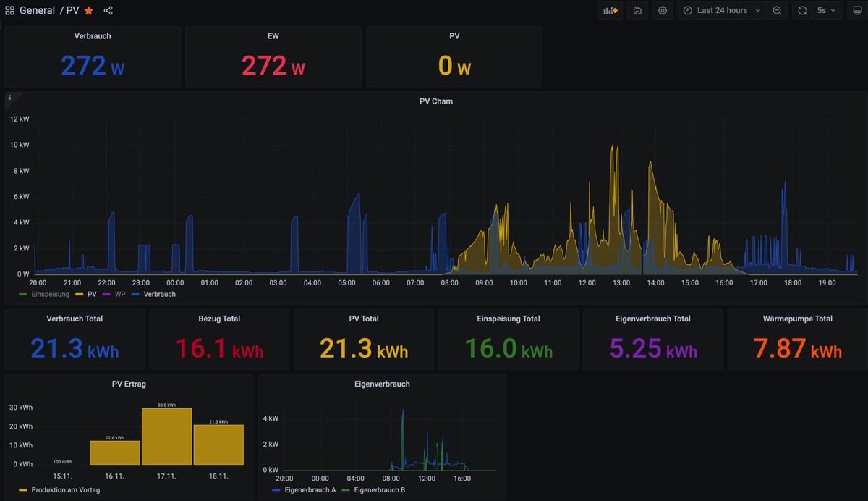This screenshot has height=501, width=868.
Task: Open Eigenverbrauch Total panel menu
Action: click(x=653, y=319)
